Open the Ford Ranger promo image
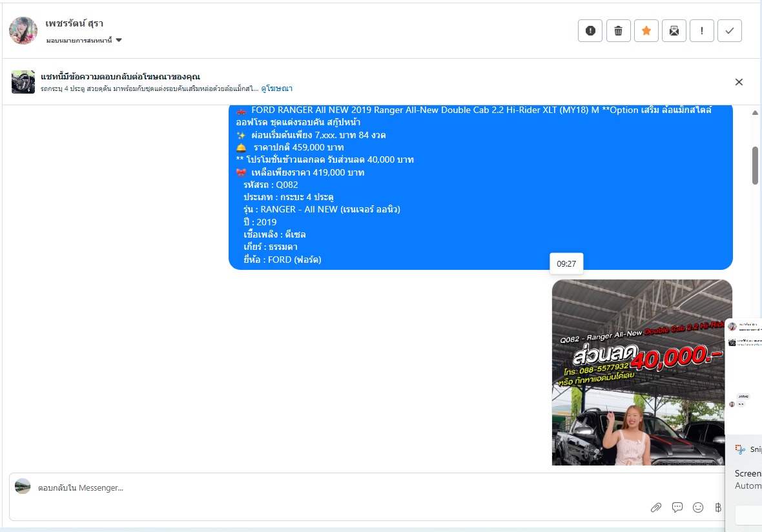Viewport: 762px width, 532px height. click(x=642, y=372)
